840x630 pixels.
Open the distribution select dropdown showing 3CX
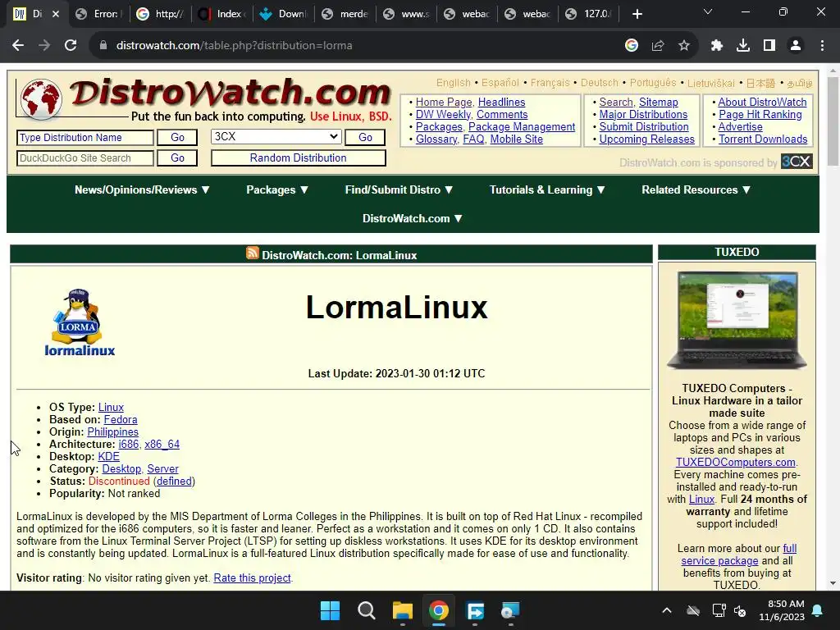(x=276, y=137)
